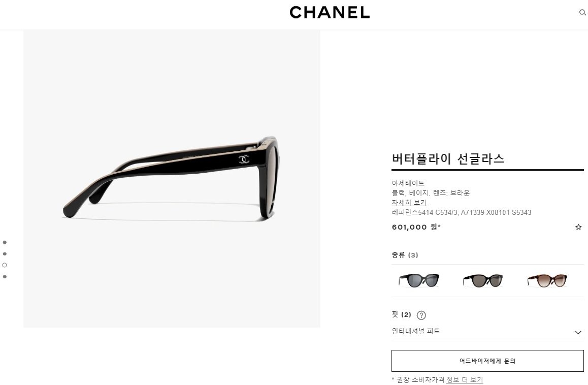Add sunglasses to wishlist via star icon
This screenshot has width=588, height=385.
[x=578, y=227]
